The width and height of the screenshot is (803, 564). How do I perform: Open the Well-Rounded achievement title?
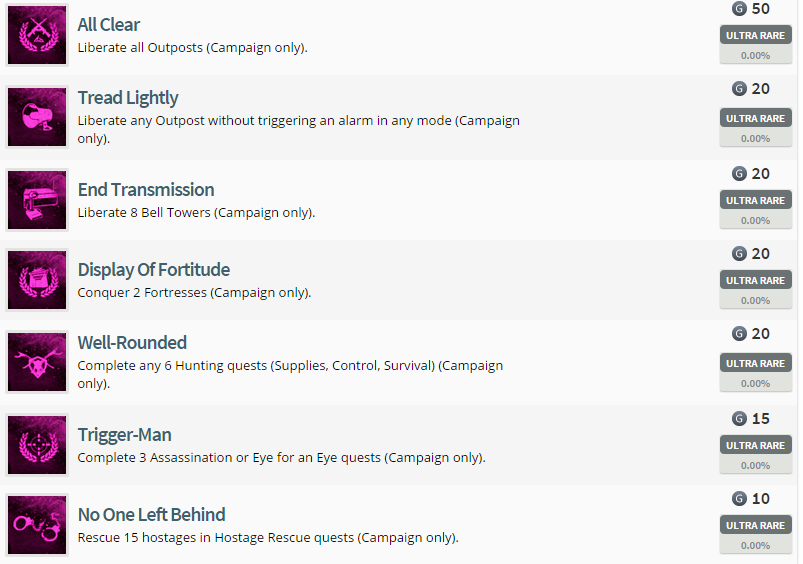132,343
